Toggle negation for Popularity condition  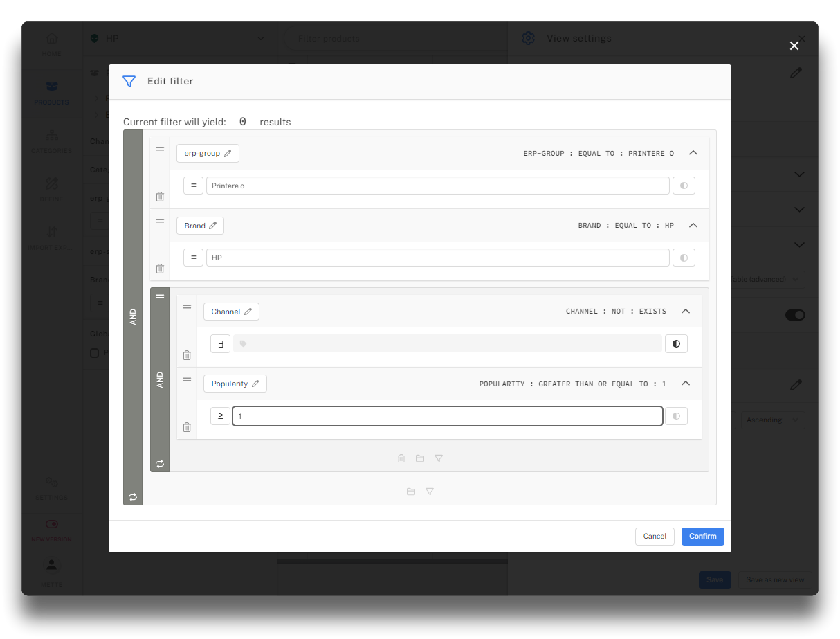pos(676,416)
